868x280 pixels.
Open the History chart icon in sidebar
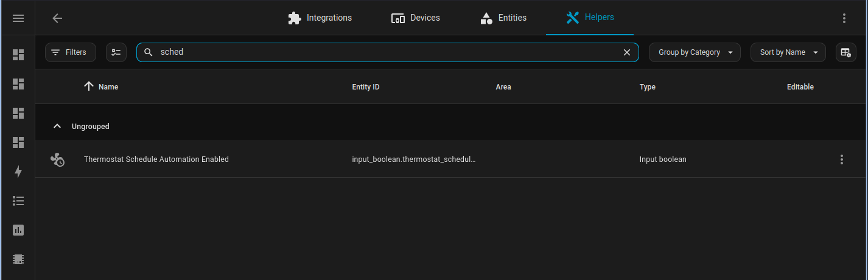[18, 230]
